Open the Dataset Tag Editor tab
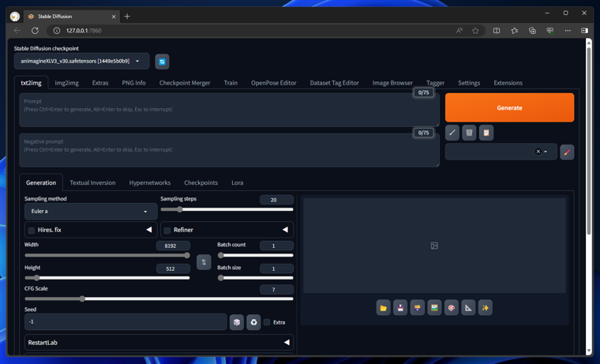The height and width of the screenshot is (364, 600). (334, 83)
